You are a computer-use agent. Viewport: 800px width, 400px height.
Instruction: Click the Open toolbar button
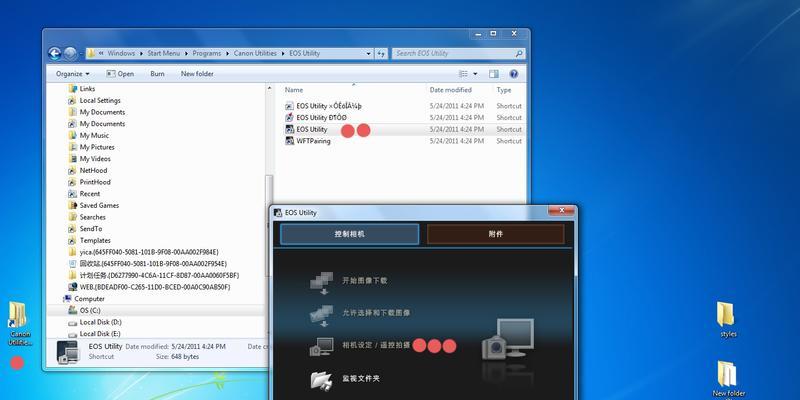click(x=120, y=74)
